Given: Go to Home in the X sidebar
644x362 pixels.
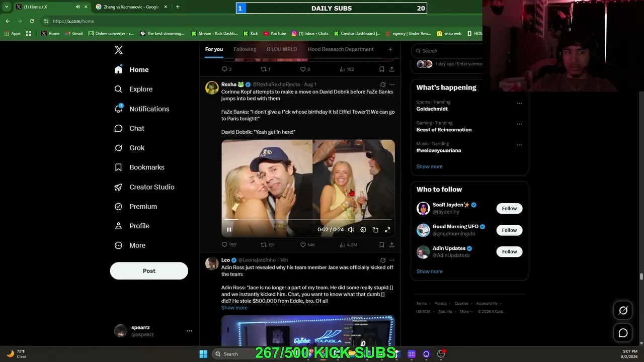Looking at the screenshot, I should point(131,70).
